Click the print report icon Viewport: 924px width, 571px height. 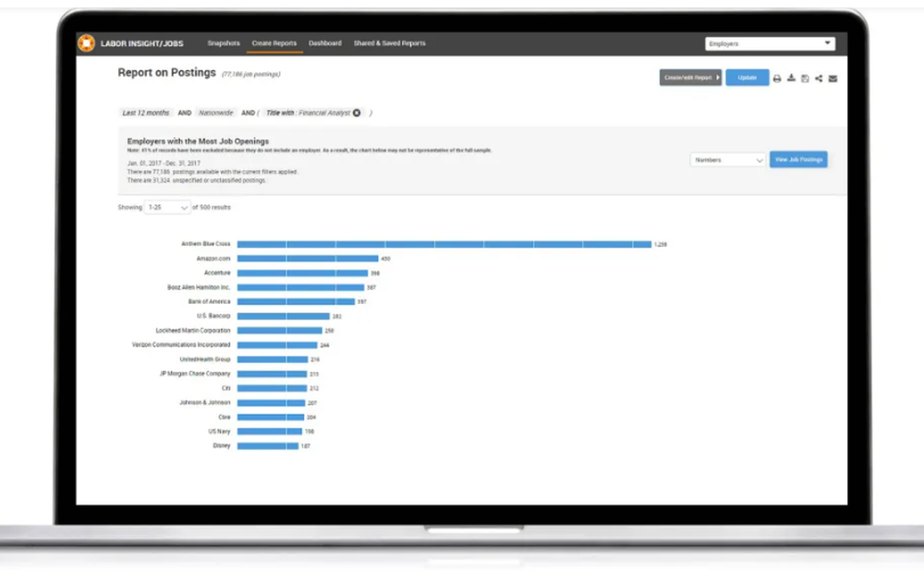[777, 79]
